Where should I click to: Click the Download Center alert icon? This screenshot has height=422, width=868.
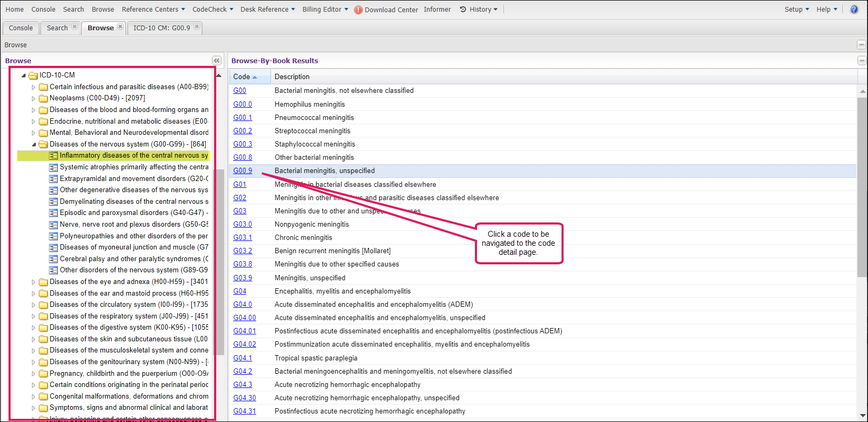[x=359, y=10]
